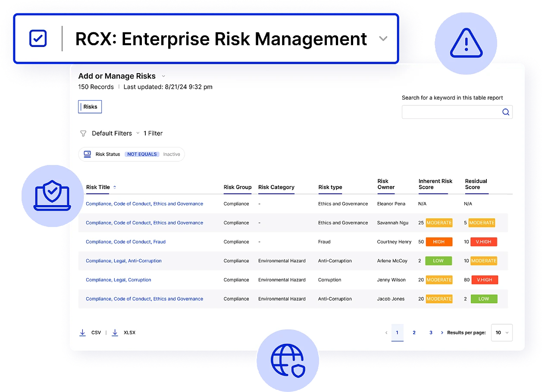Click the Risk Group column header
The height and width of the screenshot is (392, 542).
point(238,187)
